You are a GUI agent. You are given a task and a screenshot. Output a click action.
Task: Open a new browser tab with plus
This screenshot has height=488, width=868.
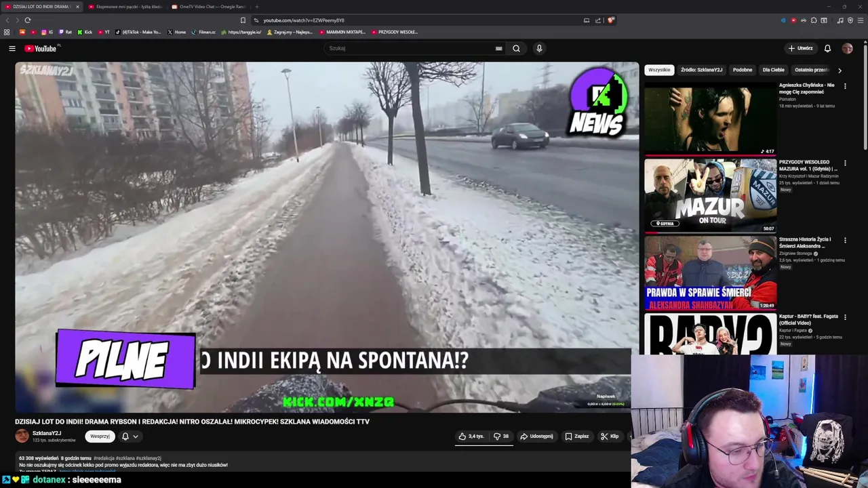pyautogui.click(x=256, y=7)
